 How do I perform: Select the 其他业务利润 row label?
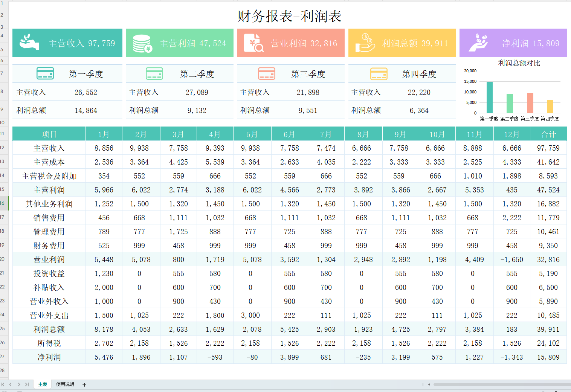[x=49, y=204]
